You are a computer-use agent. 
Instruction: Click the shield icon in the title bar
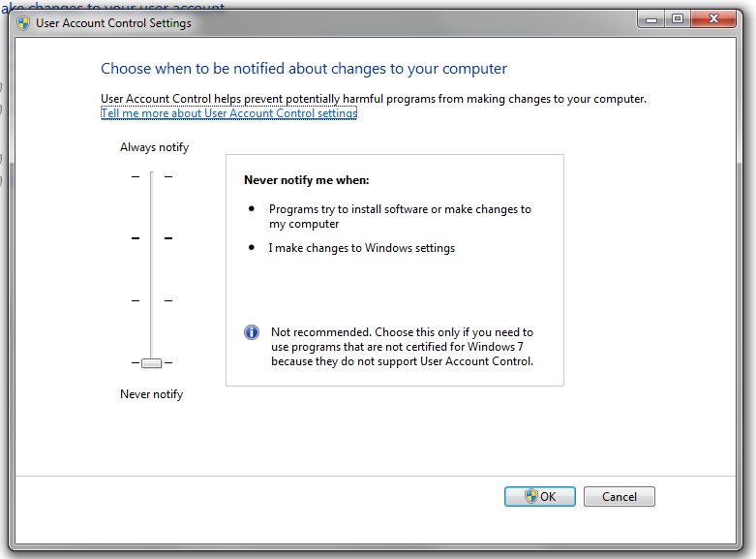pyautogui.click(x=21, y=22)
